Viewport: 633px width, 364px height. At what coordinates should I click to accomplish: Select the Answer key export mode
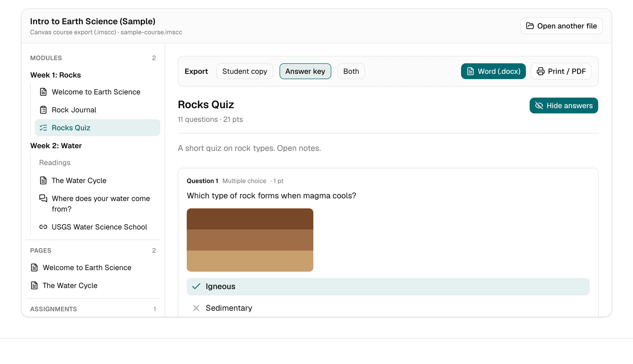click(305, 71)
